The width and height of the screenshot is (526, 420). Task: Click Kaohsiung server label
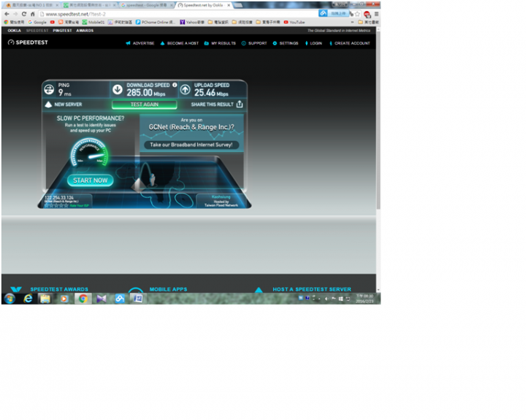[x=221, y=197]
